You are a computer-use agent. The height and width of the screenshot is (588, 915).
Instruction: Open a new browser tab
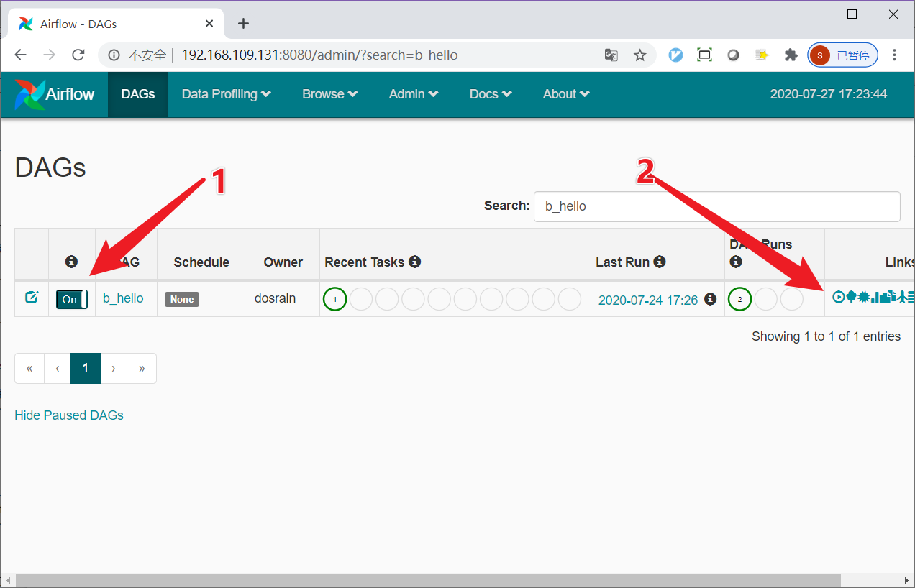pyautogui.click(x=243, y=24)
